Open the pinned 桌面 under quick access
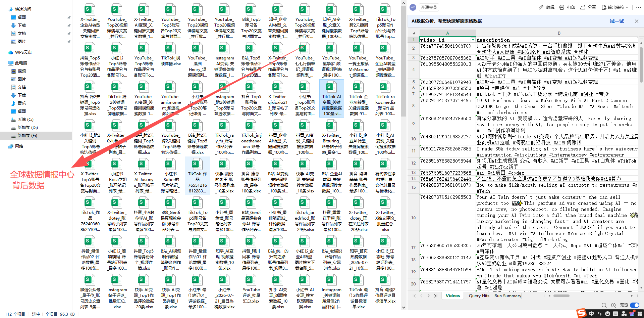This screenshot has height=318, width=644. click(x=19, y=17)
